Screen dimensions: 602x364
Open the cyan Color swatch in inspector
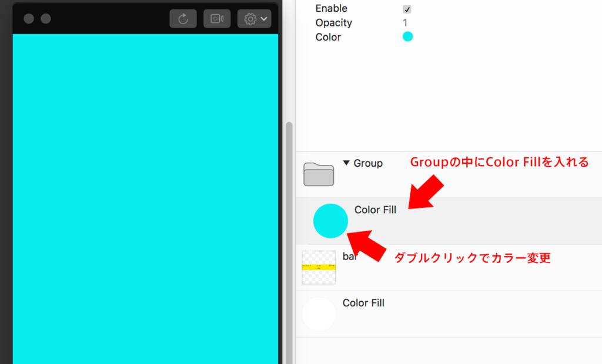[407, 36]
